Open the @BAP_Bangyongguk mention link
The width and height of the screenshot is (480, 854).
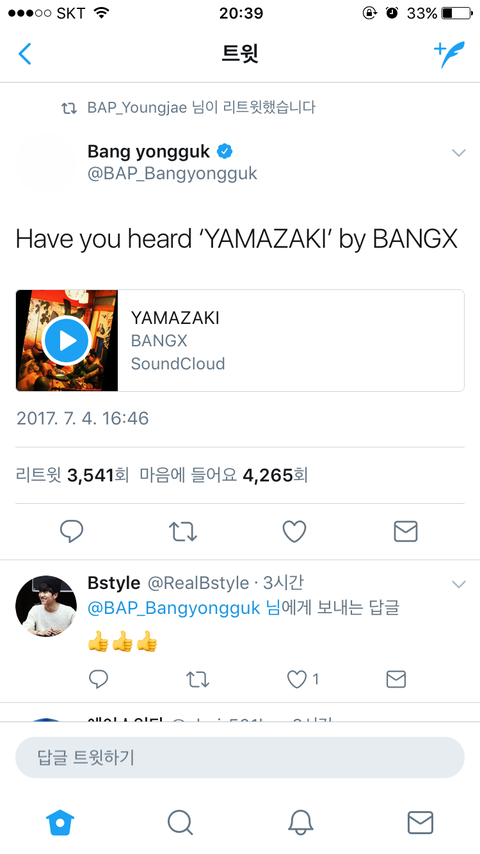tap(174, 608)
